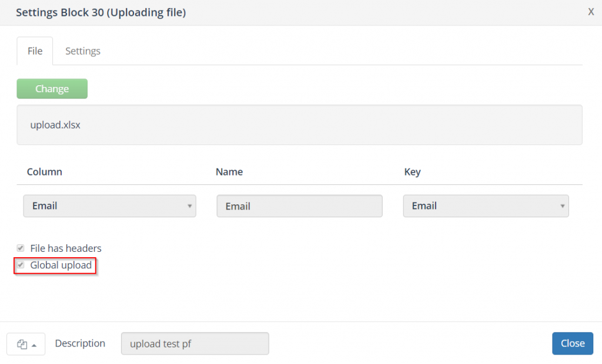Switch to the Settings tab
Screen dimensions: 602x364
[x=83, y=51]
